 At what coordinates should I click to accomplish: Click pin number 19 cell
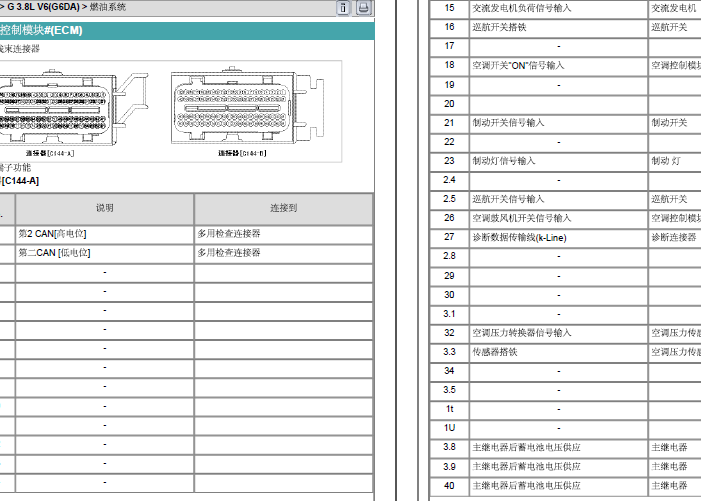click(x=449, y=85)
